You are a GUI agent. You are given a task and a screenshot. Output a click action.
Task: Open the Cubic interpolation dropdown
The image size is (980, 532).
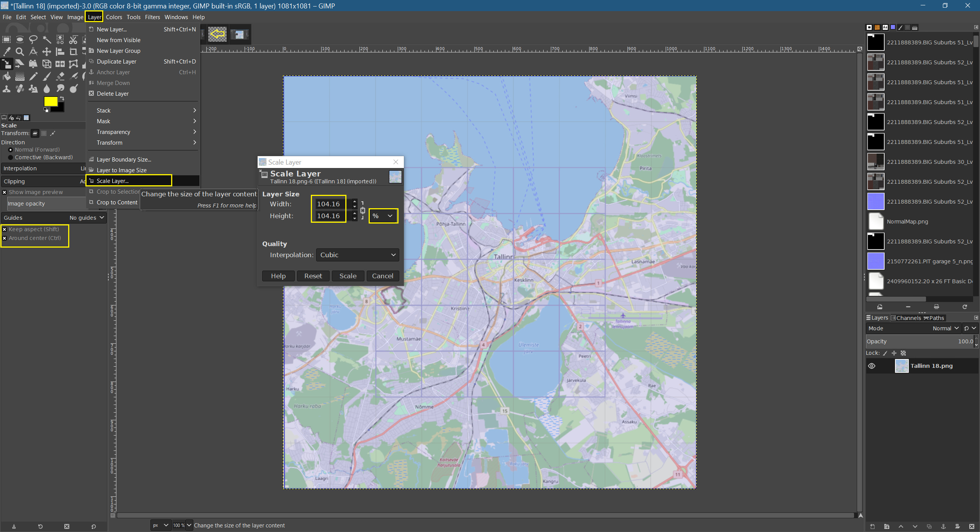(x=357, y=255)
